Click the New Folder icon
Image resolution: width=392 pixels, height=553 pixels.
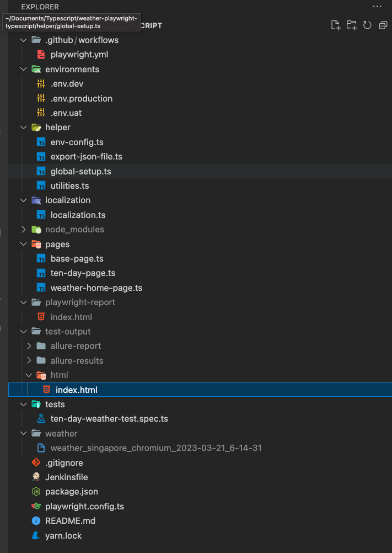click(352, 25)
